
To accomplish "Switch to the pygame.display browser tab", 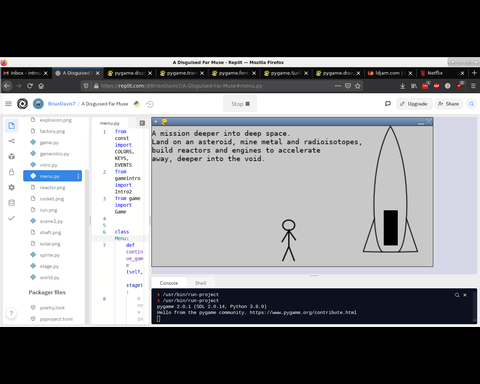I will point(130,73).
